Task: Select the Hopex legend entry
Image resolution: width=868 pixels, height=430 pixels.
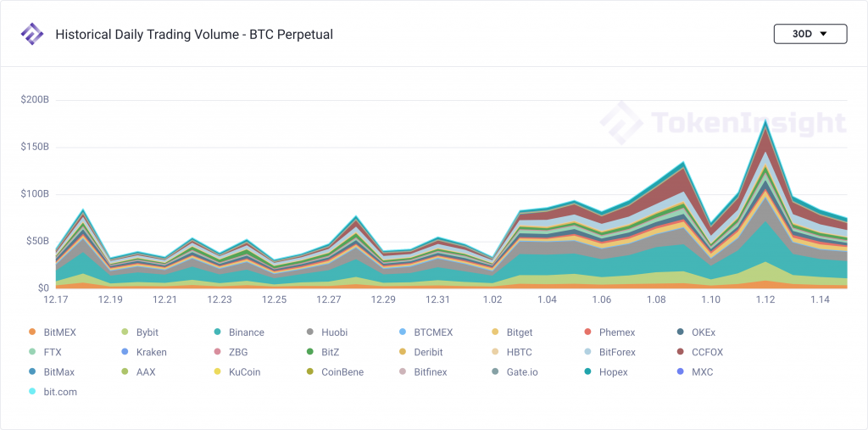Action: tap(609, 372)
